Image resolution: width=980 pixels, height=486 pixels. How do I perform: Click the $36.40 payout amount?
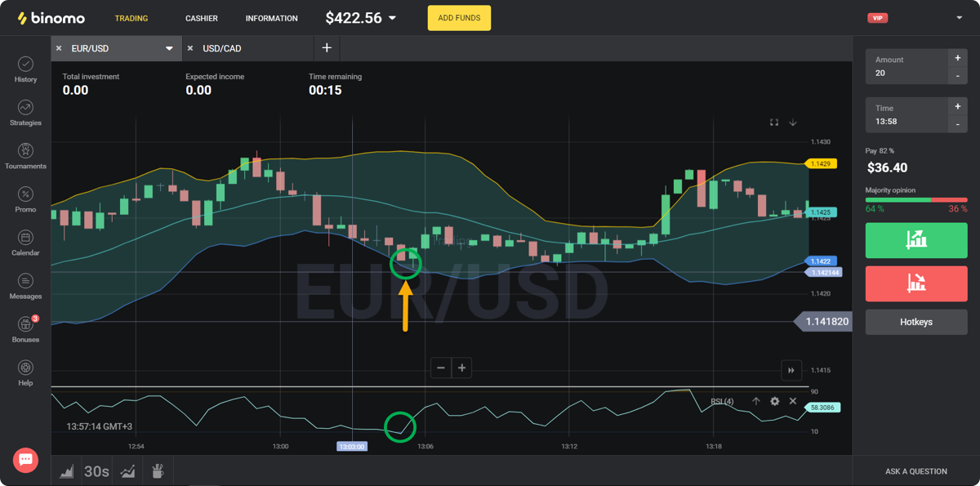(x=887, y=167)
